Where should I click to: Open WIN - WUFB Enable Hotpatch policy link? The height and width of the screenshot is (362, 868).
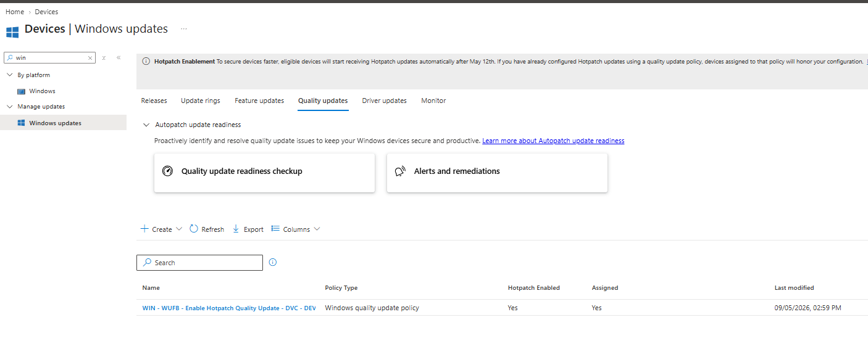(x=229, y=308)
